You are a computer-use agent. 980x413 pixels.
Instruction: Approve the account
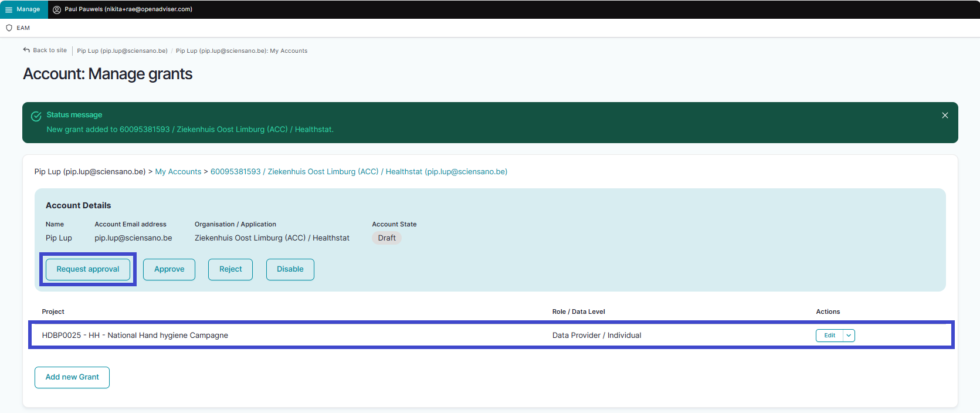pyautogui.click(x=169, y=269)
